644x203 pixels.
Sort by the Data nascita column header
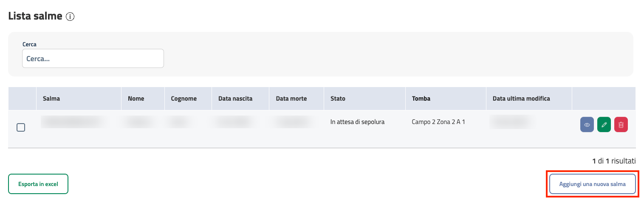[235, 99]
